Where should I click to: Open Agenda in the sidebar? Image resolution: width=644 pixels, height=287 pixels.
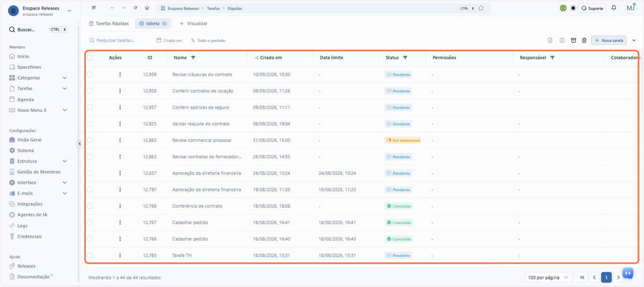tap(21, 99)
